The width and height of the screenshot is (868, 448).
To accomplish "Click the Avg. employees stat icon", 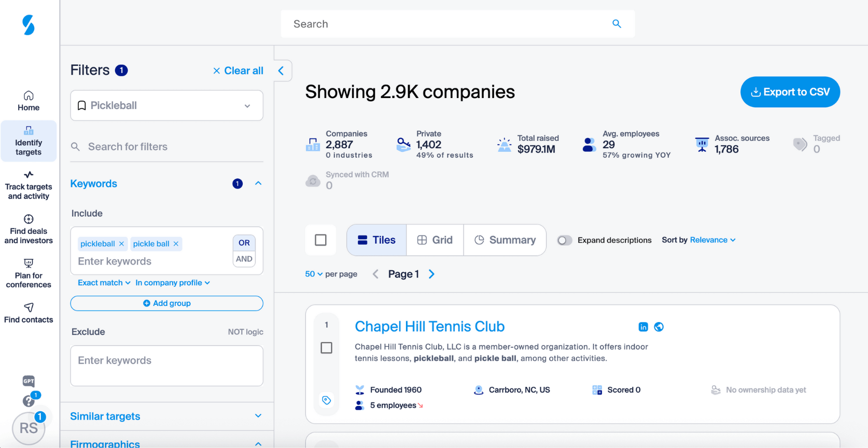I will [x=589, y=145].
